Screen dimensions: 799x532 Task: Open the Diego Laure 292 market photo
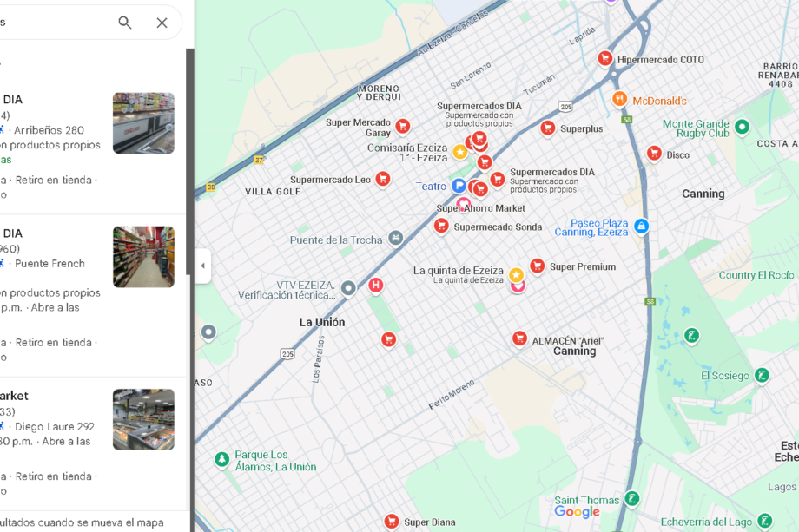[x=143, y=419]
